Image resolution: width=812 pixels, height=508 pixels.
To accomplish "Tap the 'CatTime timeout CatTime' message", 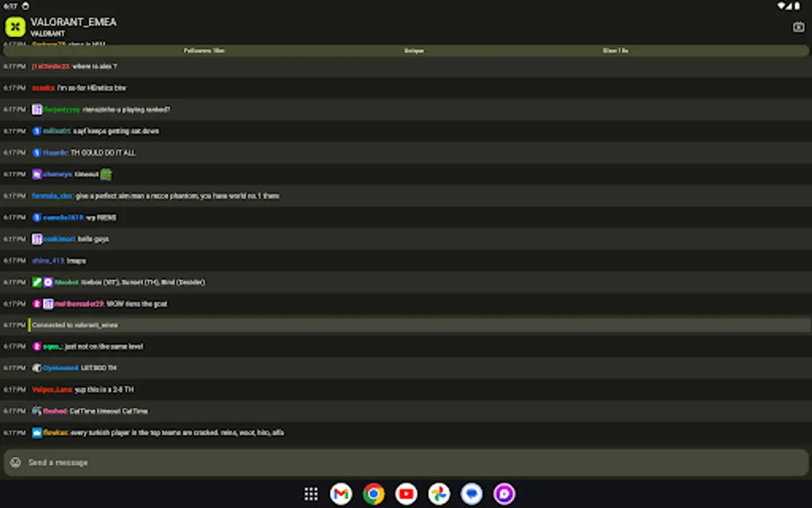I will (109, 411).
